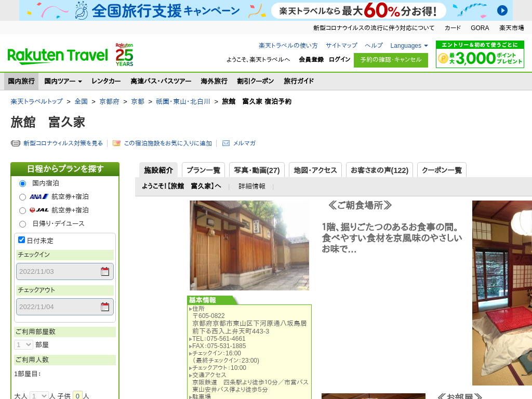Click the tatami room photo
Screen dimensions: 532x399
point(502,293)
